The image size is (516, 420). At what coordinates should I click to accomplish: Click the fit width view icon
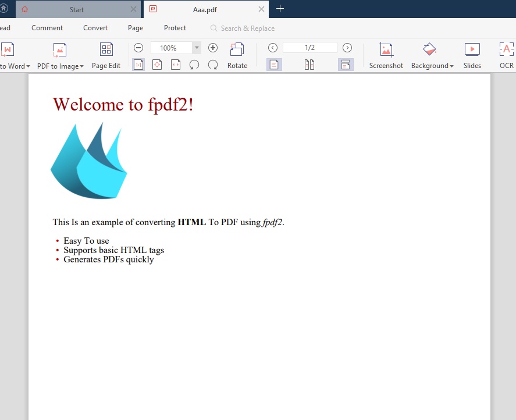(x=176, y=65)
